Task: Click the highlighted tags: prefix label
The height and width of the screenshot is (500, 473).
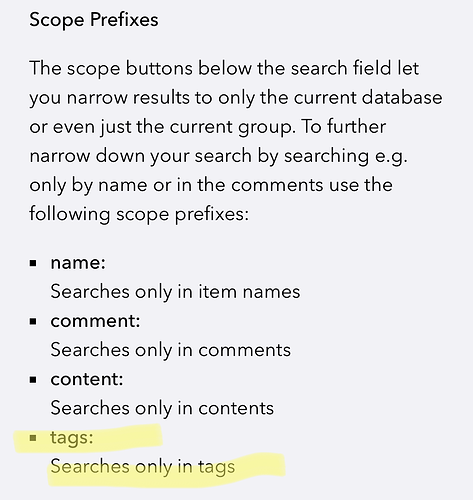Action: (72, 438)
